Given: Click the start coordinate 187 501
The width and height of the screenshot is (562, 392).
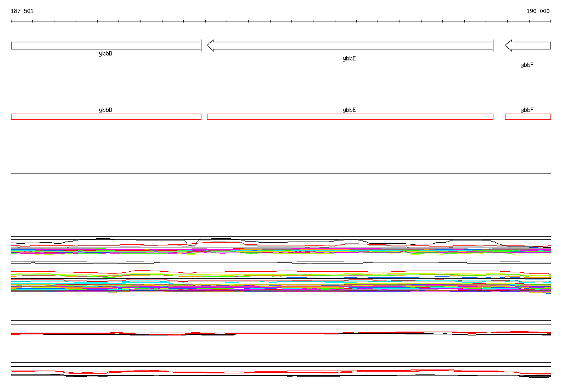Looking at the screenshot, I should pyautogui.click(x=22, y=11).
